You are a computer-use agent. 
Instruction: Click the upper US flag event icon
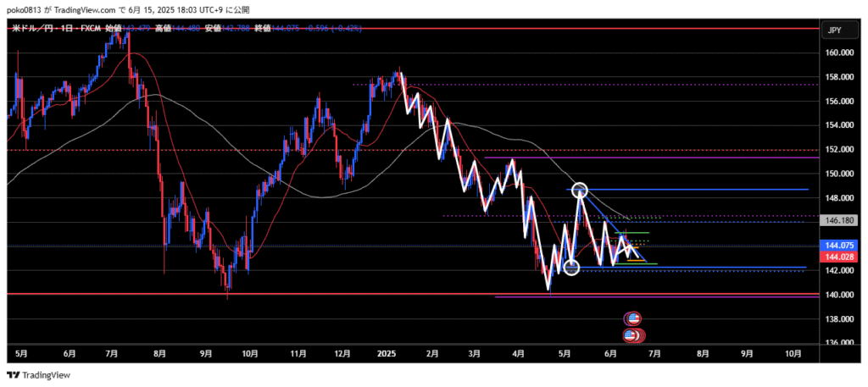coord(632,318)
